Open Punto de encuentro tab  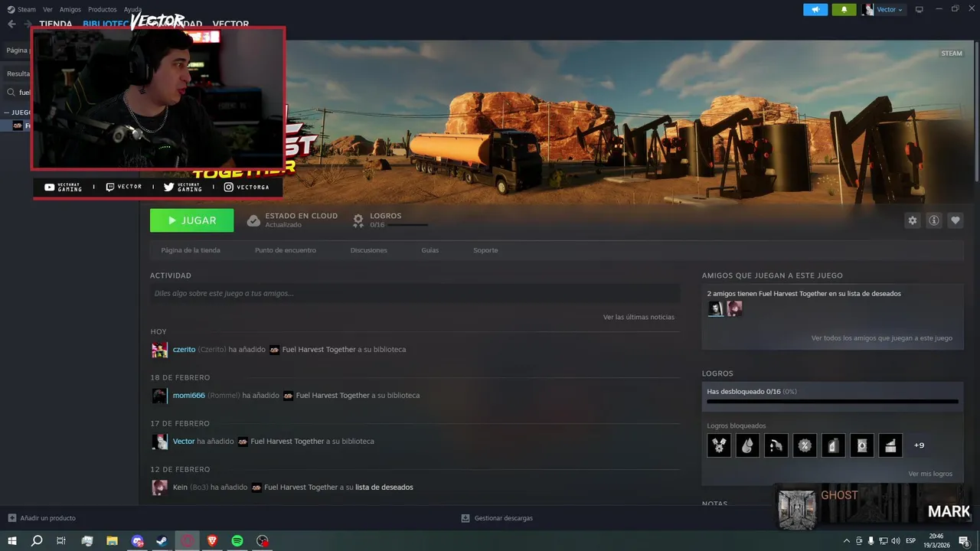pos(286,250)
